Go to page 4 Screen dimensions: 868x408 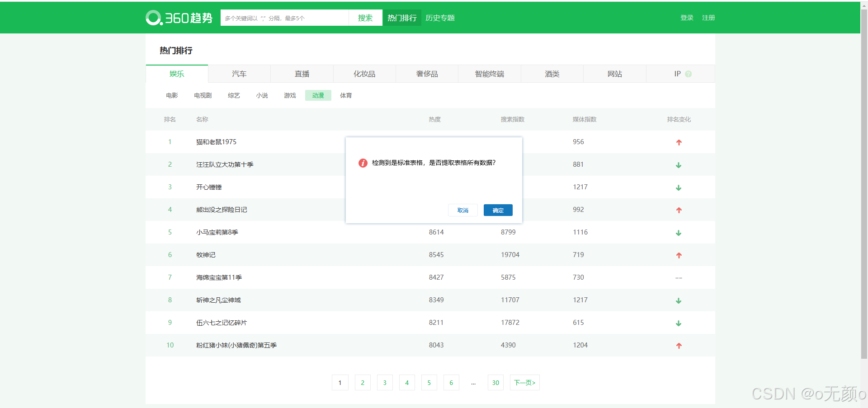click(x=407, y=383)
